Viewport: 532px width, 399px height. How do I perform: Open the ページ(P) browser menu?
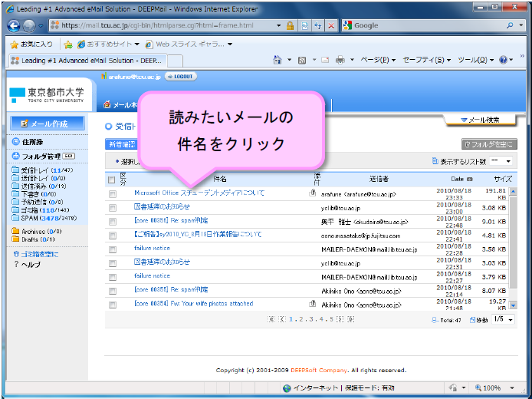tap(377, 60)
